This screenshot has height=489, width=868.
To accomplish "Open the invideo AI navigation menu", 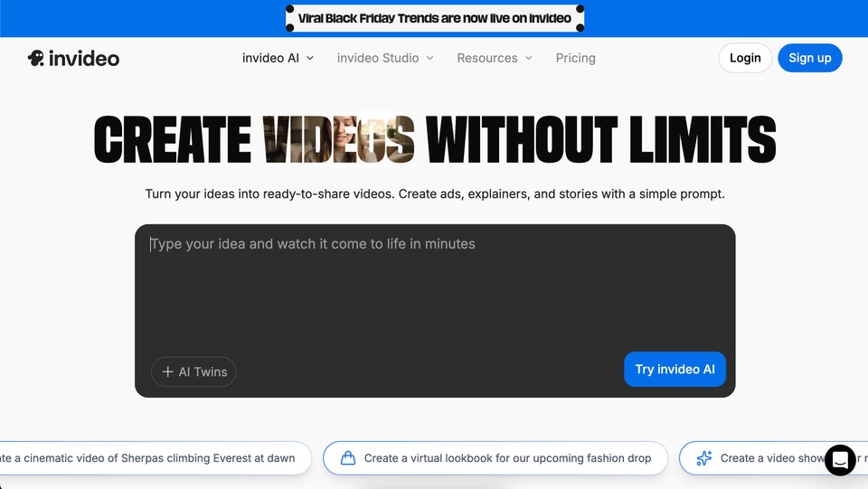I will point(270,58).
